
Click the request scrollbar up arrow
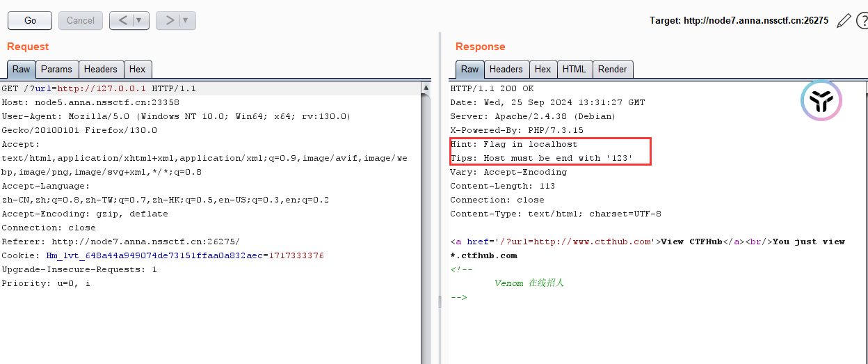tap(426, 88)
